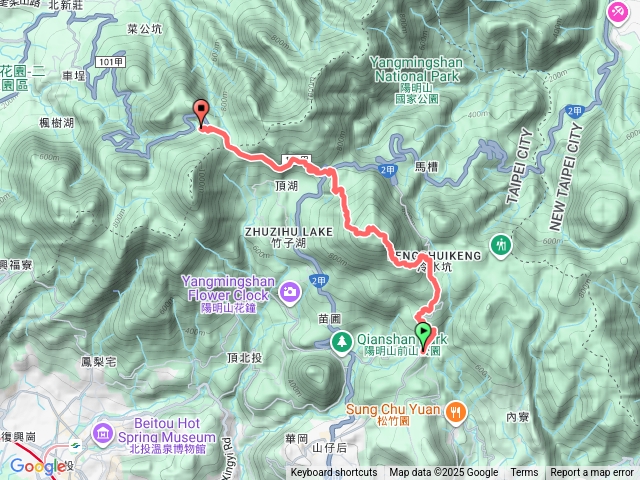Select the Sung Chu Yuan restaurant icon

click(456, 413)
